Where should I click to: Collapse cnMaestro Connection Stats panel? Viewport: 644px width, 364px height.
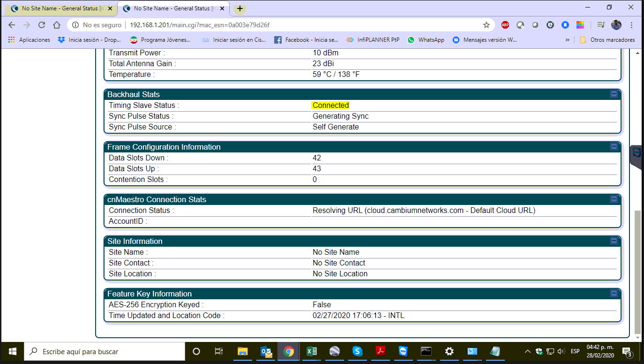[614, 199]
